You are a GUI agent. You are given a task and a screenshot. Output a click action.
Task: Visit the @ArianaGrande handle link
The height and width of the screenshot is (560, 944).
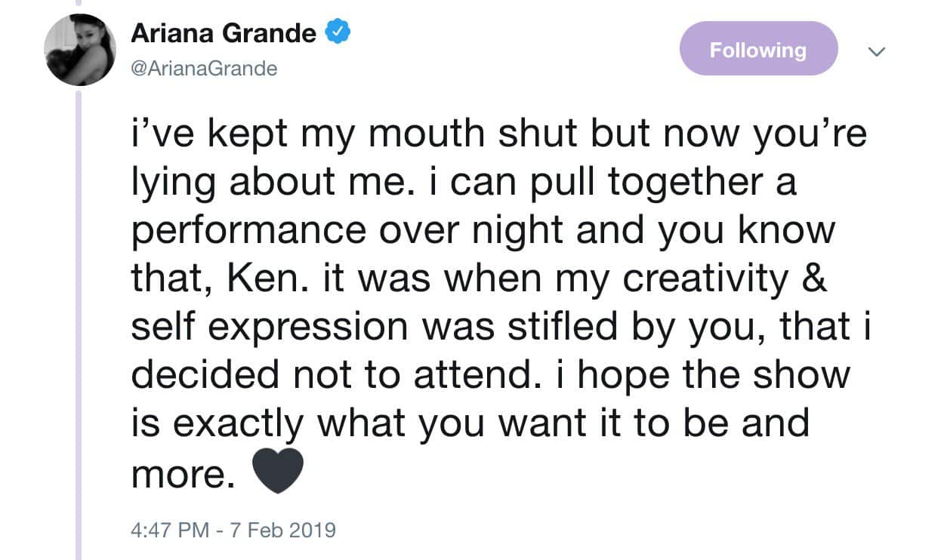click(205, 69)
